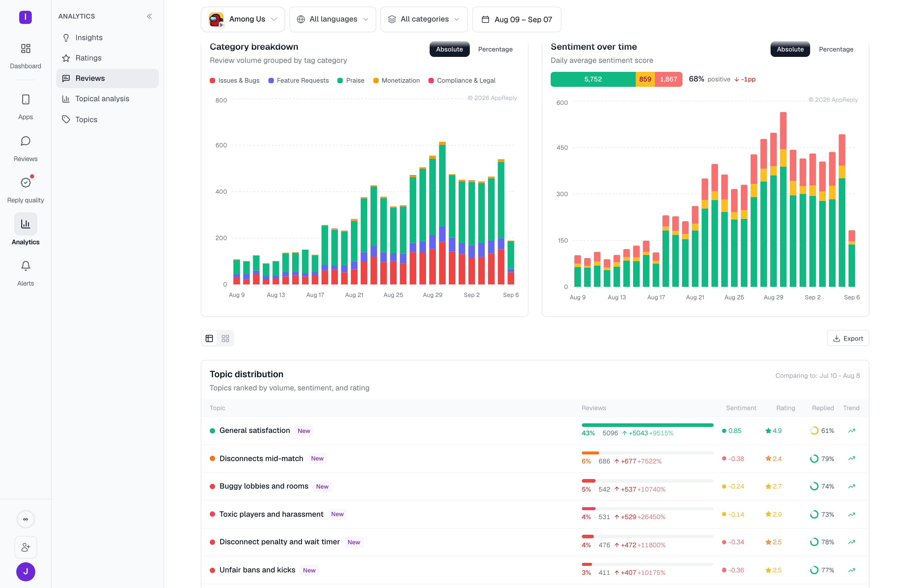906x588 pixels.
Task: Switch to grid view layout
Action: (x=225, y=339)
